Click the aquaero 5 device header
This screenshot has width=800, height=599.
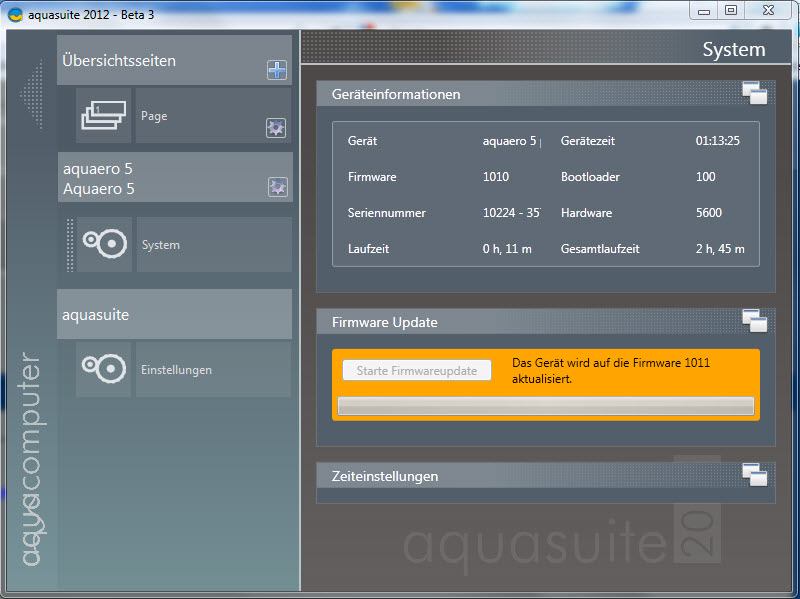point(175,178)
